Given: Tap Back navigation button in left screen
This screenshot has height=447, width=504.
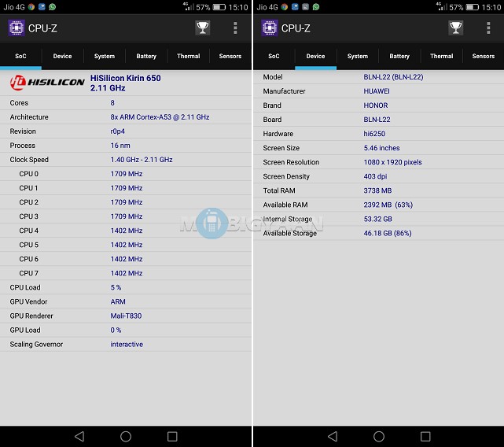Looking at the screenshot, I should [x=79, y=437].
